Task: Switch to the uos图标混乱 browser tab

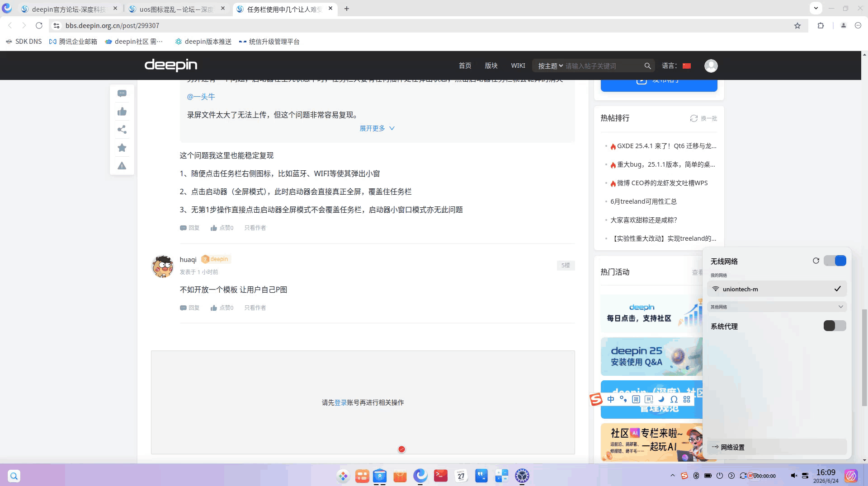Action: point(177,9)
